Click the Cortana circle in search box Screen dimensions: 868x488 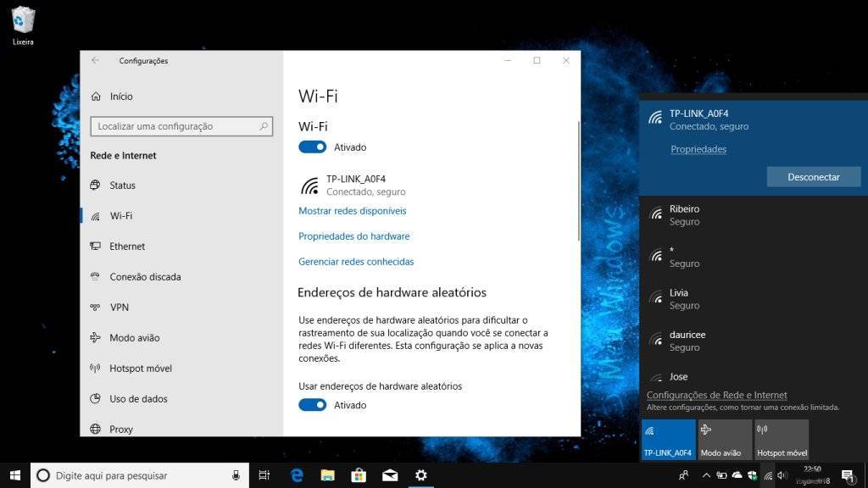42,475
